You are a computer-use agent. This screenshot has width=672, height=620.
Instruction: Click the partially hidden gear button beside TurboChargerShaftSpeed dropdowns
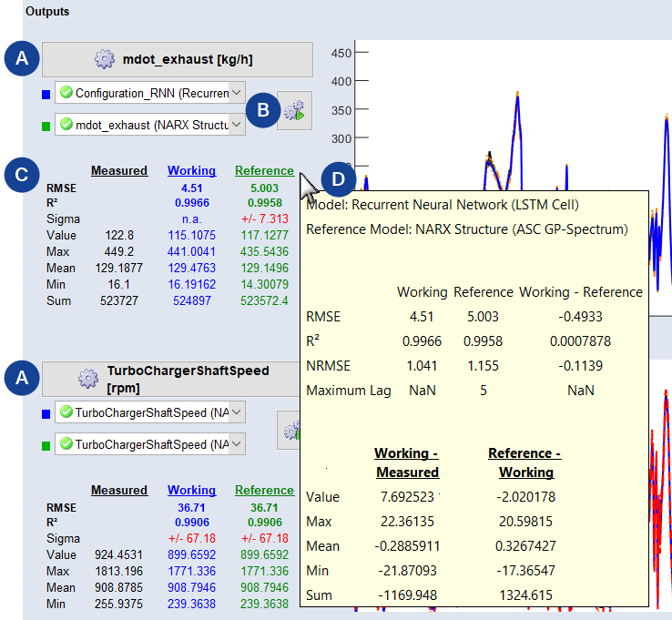(x=290, y=429)
